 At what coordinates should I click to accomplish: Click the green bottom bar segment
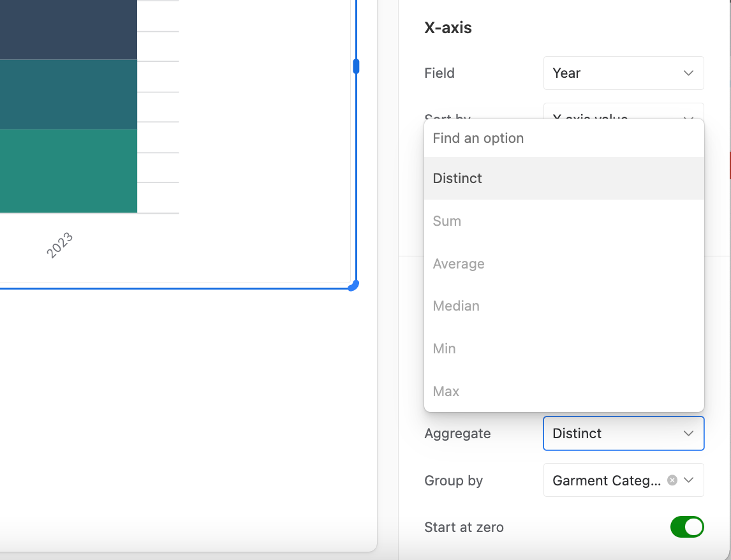point(68,171)
